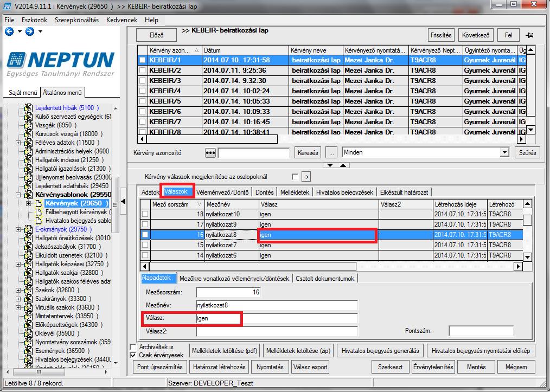Click the Válasz export button

(310, 367)
